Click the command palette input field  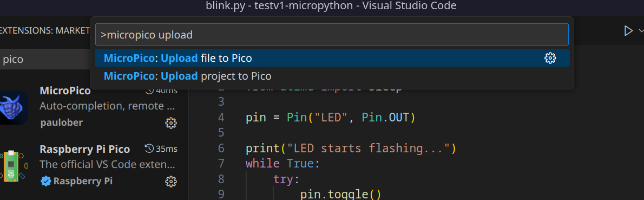tap(332, 35)
